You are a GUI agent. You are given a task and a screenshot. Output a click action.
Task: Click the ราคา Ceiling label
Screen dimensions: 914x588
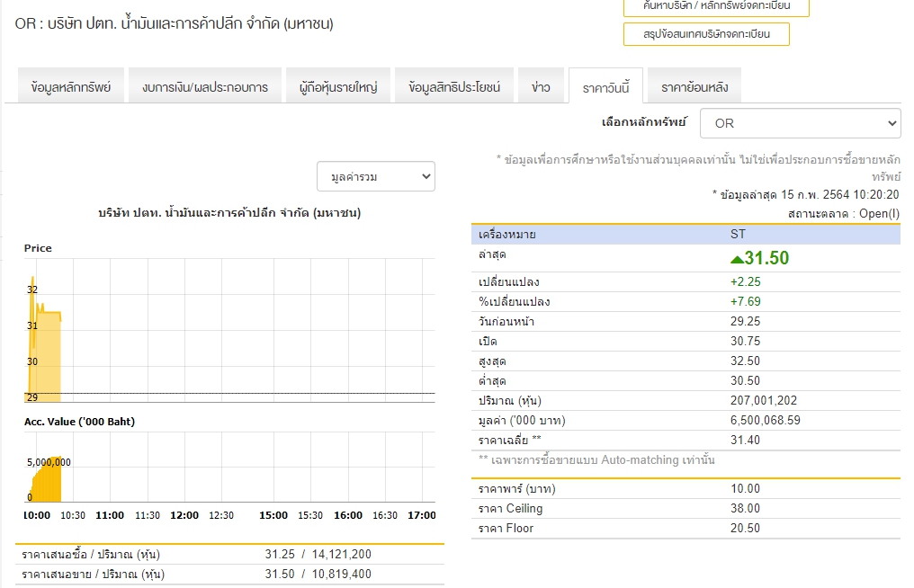pos(511,508)
